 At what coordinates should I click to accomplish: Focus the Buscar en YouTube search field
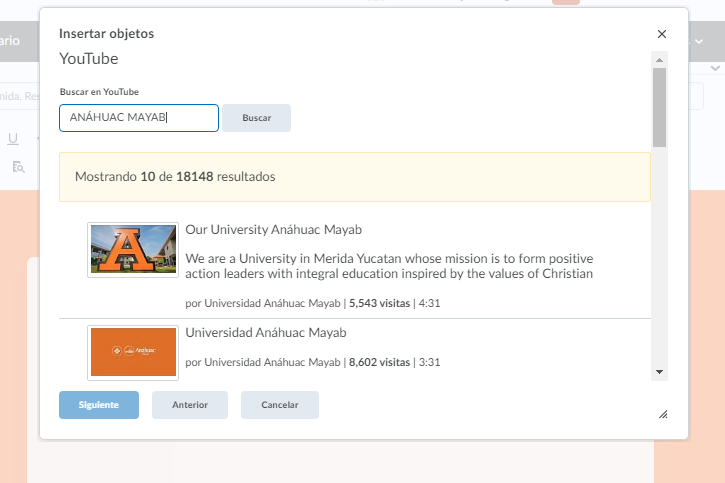(139, 118)
